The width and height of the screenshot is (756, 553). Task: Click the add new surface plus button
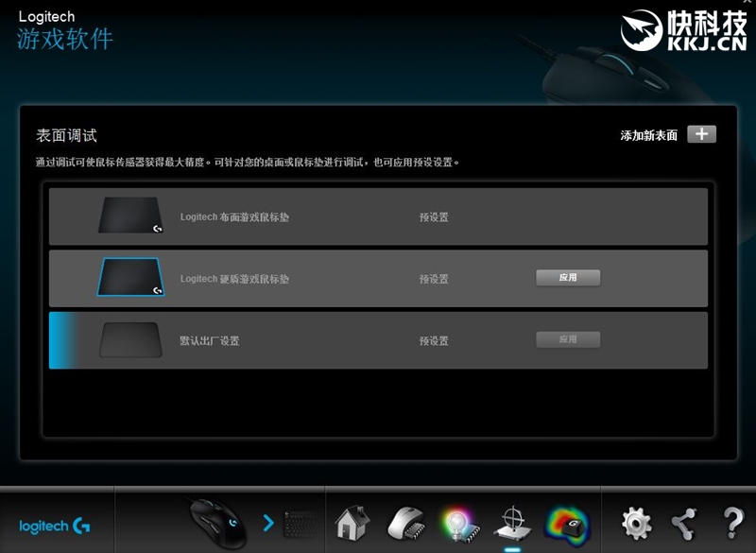(x=701, y=134)
